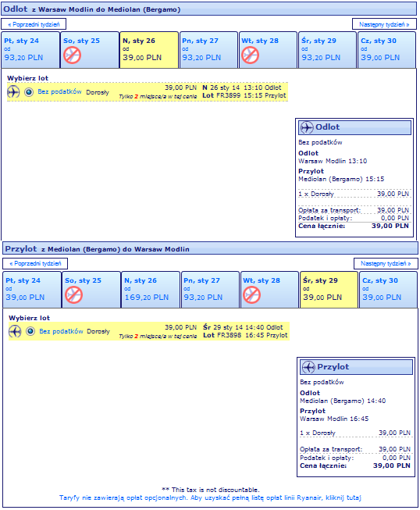The height and width of the screenshot is (510, 420).
Task: Select the radio button for flight FR3898
Action: click(30, 331)
